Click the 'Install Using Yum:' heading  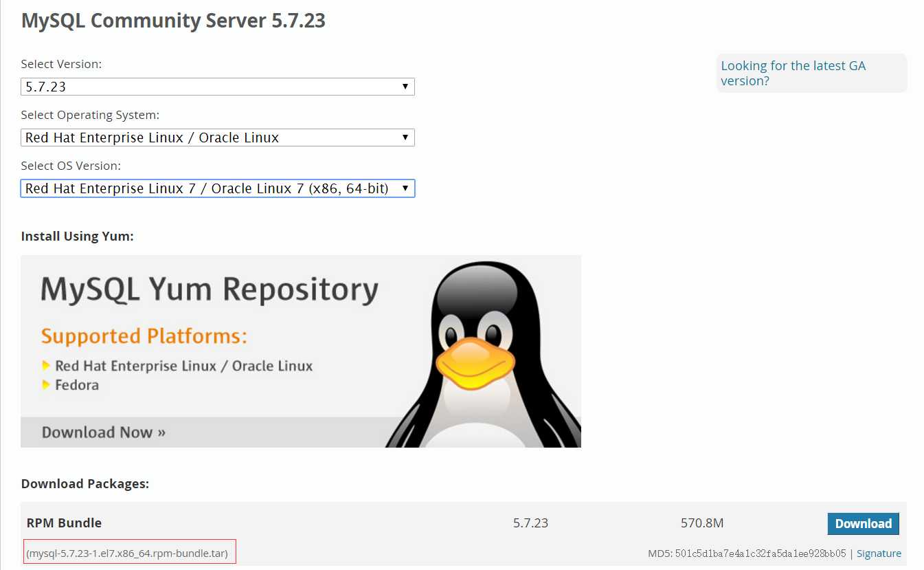78,237
